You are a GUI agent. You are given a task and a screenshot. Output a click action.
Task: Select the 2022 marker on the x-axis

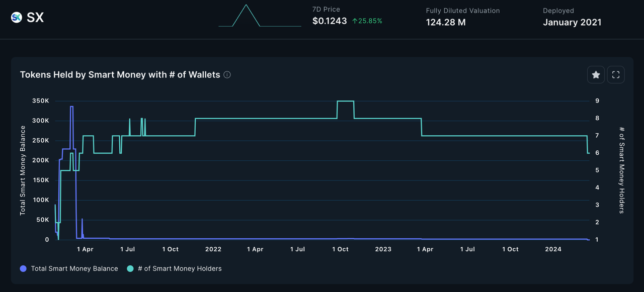[213, 249]
